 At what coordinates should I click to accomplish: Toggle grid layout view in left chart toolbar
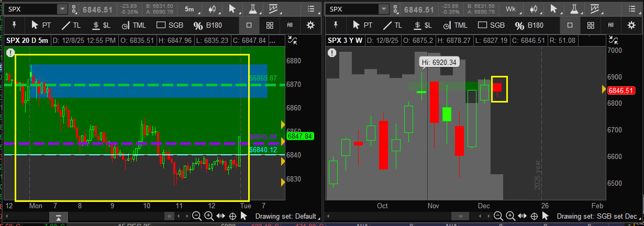pyautogui.click(x=270, y=25)
